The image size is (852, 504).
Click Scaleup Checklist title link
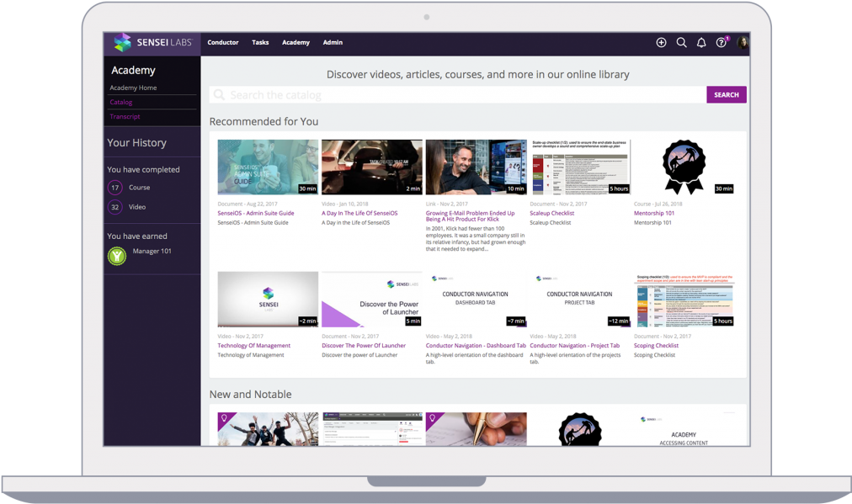pos(552,214)
